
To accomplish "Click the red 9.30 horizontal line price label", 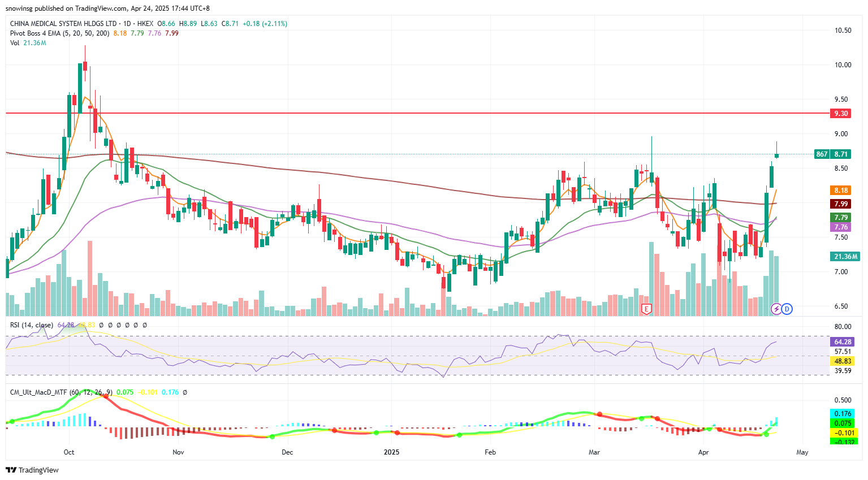I will tap(841, 114).
